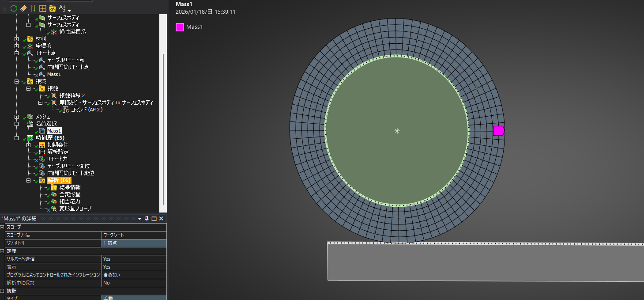
Task: Click the No value for 解析中に保持
Action: pyautogui.click(x=134, y=283)
